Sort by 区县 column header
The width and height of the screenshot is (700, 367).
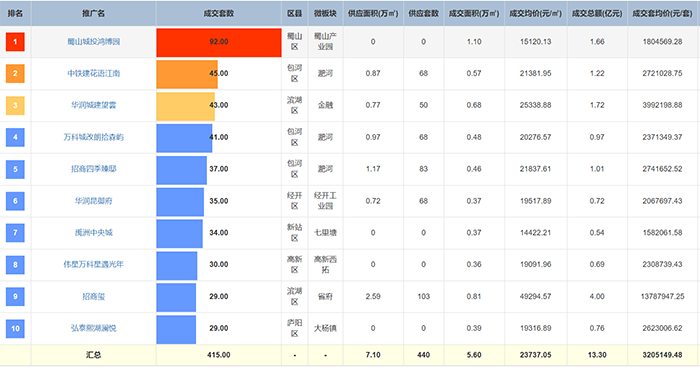(x=295, y=13)
